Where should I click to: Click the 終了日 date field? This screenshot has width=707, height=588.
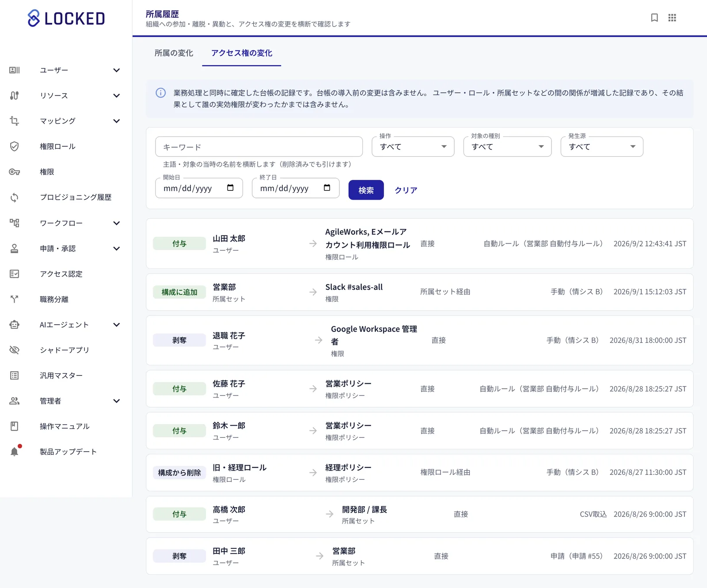point(296,188)
